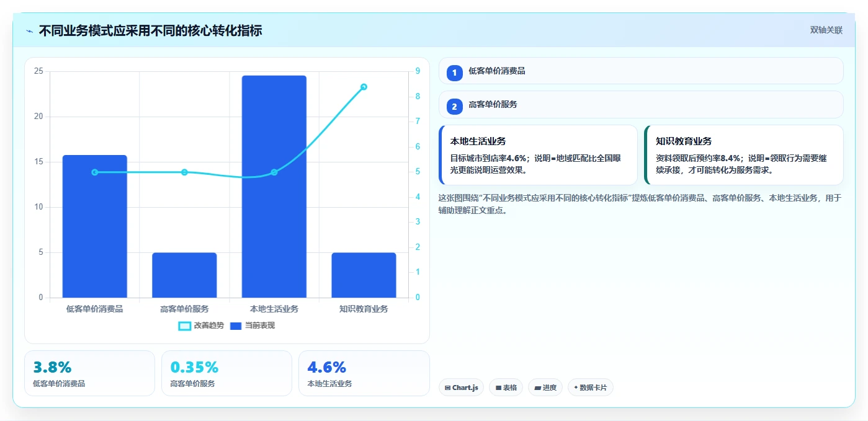Click the left axis value 25

point(38,71)
